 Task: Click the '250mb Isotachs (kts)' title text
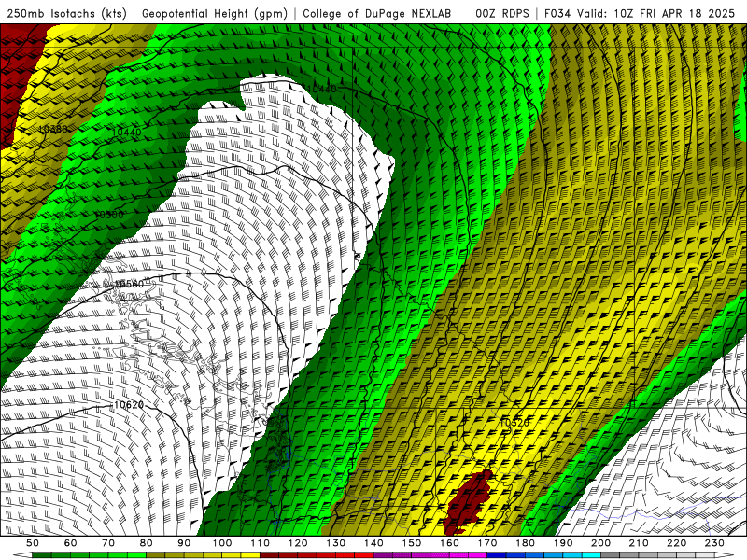pos(66,13)
